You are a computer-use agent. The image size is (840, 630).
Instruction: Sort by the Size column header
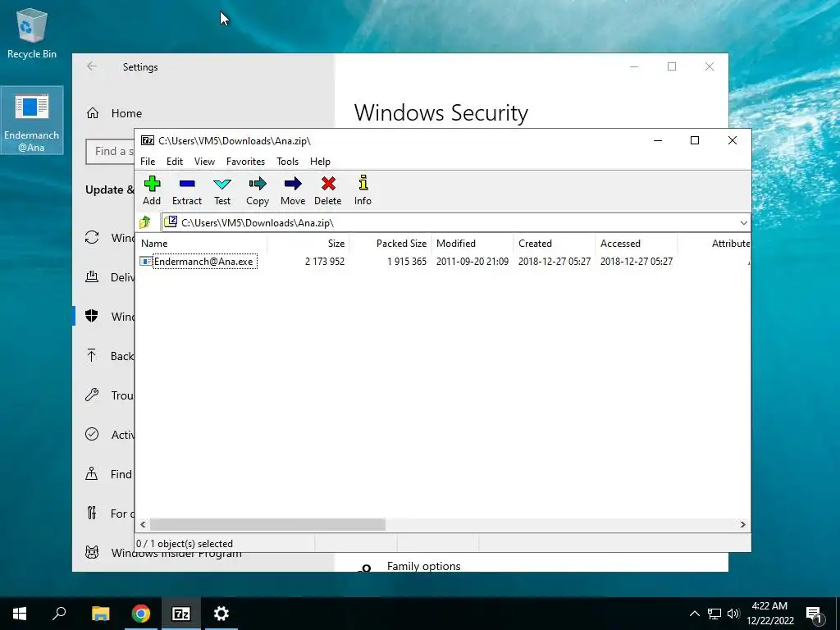click(308, 243)
